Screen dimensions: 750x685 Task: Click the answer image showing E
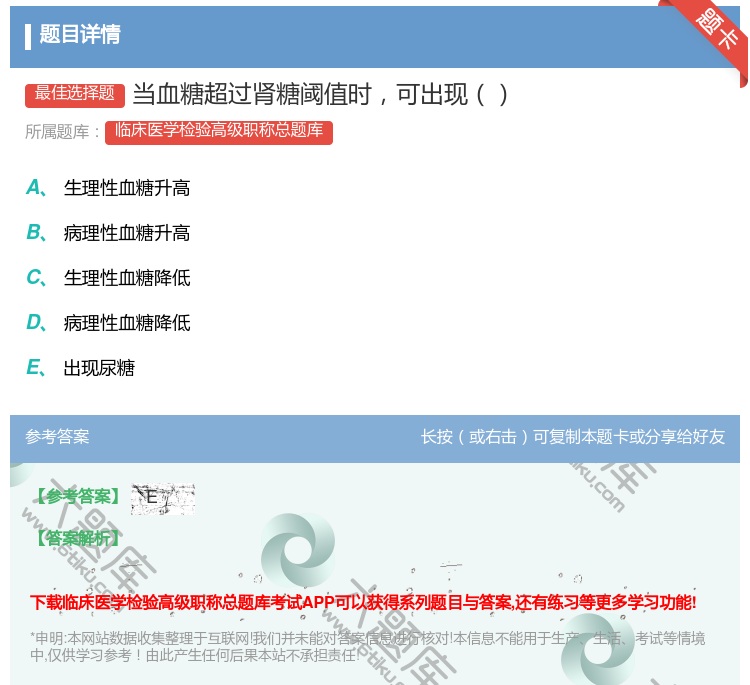pos(163,498)
